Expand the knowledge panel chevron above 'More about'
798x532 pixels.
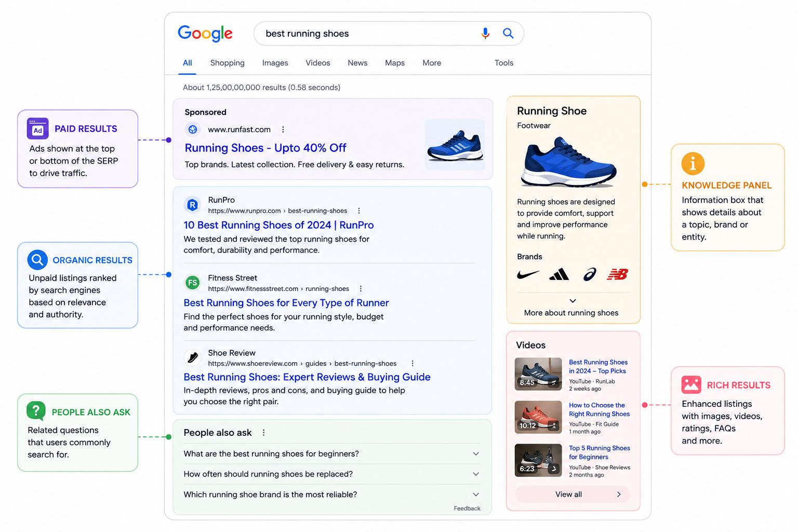tap(573, 301)
